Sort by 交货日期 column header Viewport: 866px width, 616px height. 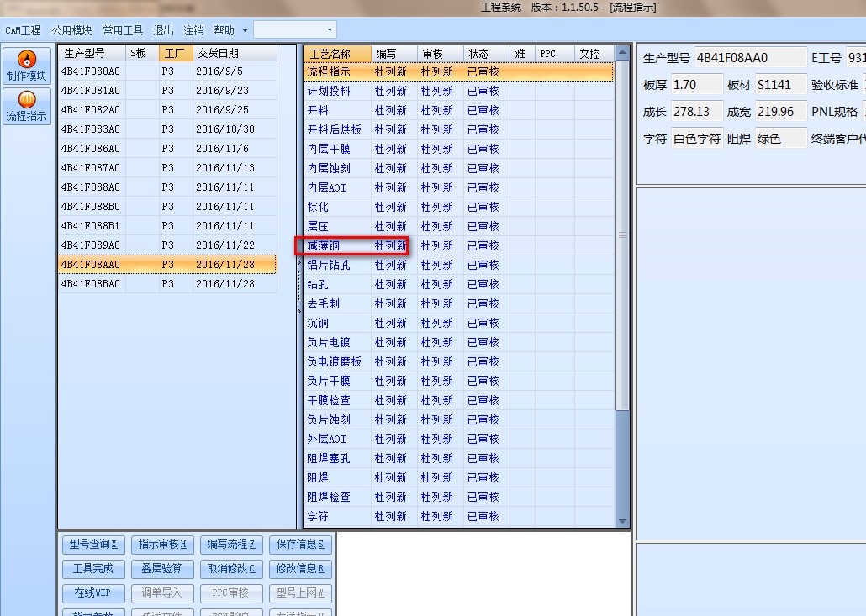point(235,53)
